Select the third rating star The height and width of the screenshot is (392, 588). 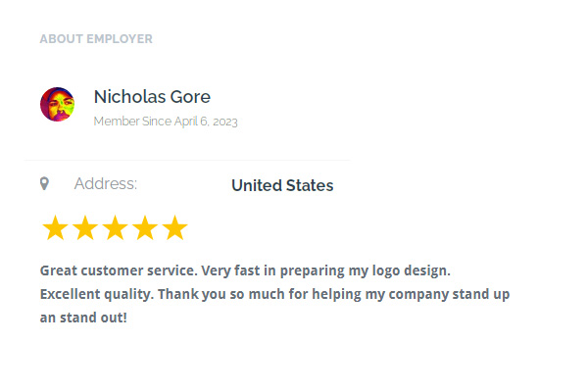tap(115, 227)
